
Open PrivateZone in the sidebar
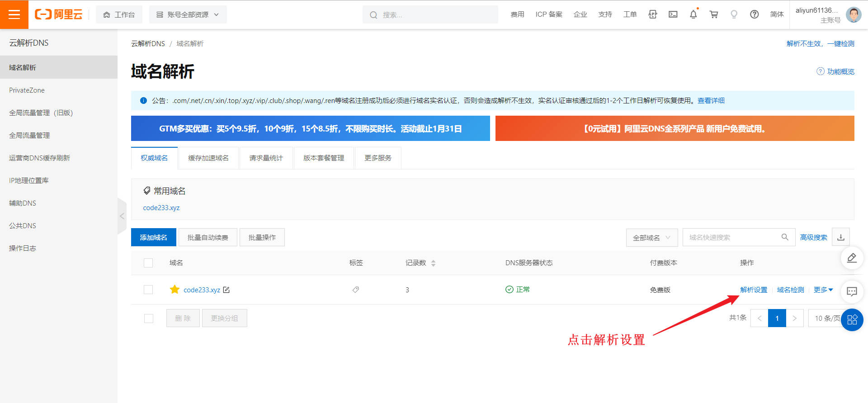(x=59, y=90)
